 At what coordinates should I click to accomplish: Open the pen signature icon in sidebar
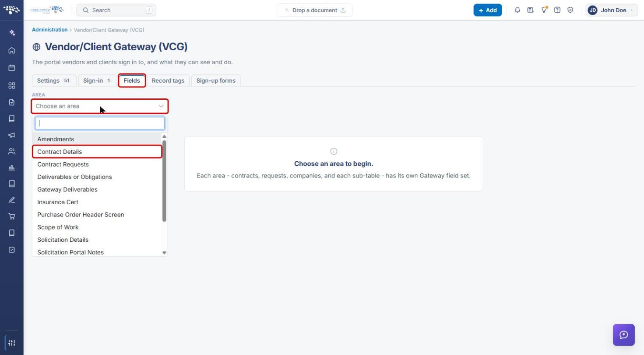click(x=12, y=200)
